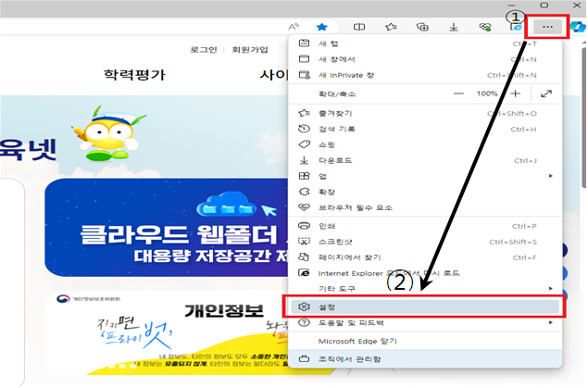This screenshot has height=388, width=588.
Task: Expand 도움말 및 피드백 submenu
Action: tap(425, 323)
